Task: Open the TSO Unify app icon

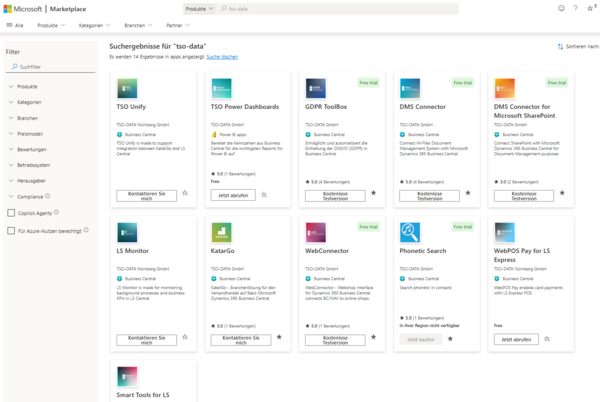Action: point(127,88)
